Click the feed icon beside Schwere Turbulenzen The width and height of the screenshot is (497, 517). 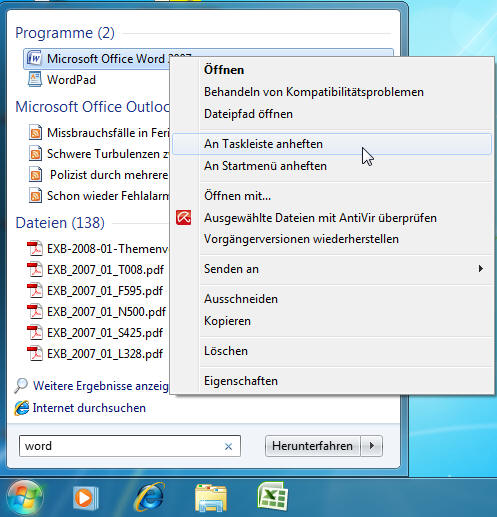(35, 154)
